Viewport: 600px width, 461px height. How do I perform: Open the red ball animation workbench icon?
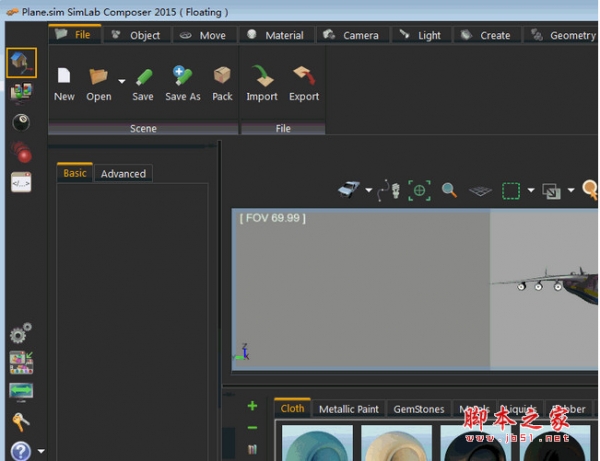22,152
